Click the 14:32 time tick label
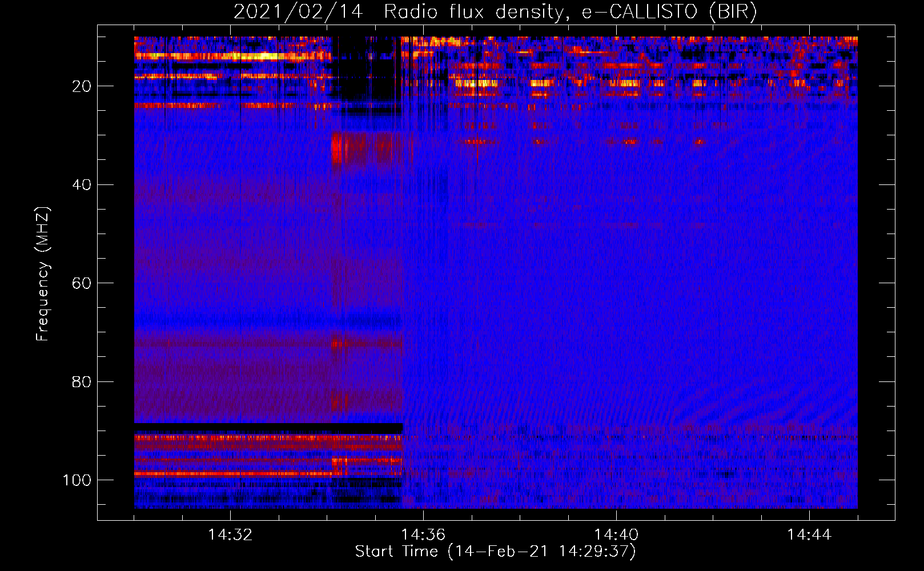The image size is (924, 571). [230, 535]
